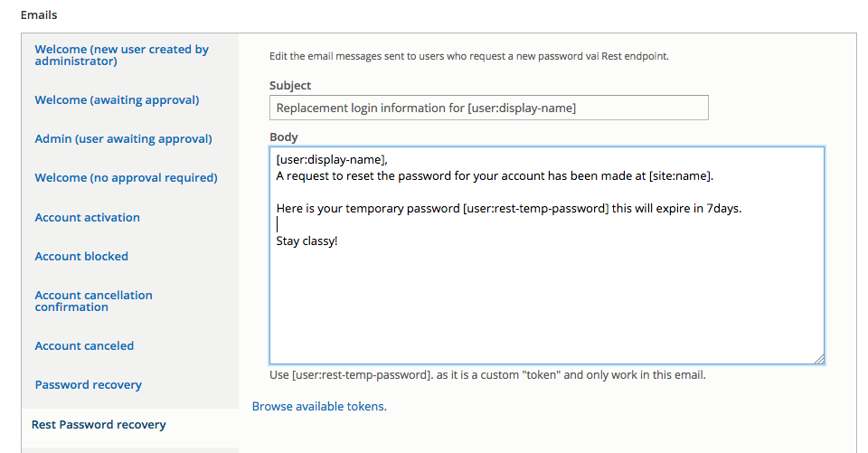Select the Account canceled tab
The image size is (868, 453).
pyautogui.click(x=84, y=346)
